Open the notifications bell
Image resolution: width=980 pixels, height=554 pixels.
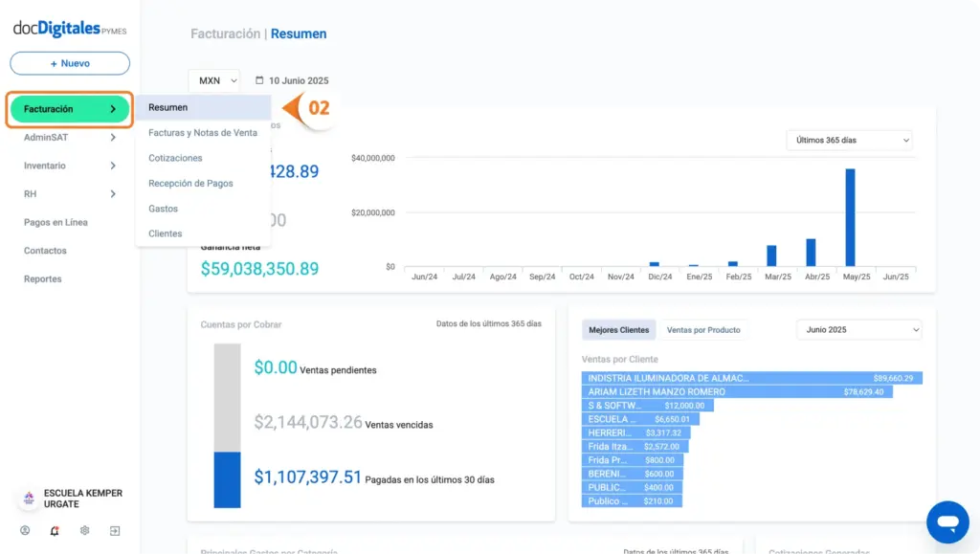55,530
